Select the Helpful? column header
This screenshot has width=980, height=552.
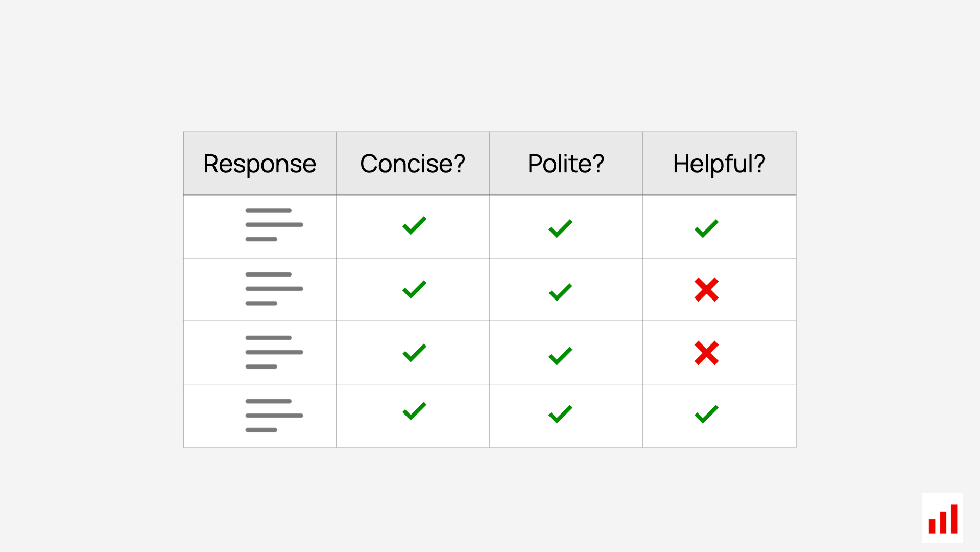click(720, 164)
